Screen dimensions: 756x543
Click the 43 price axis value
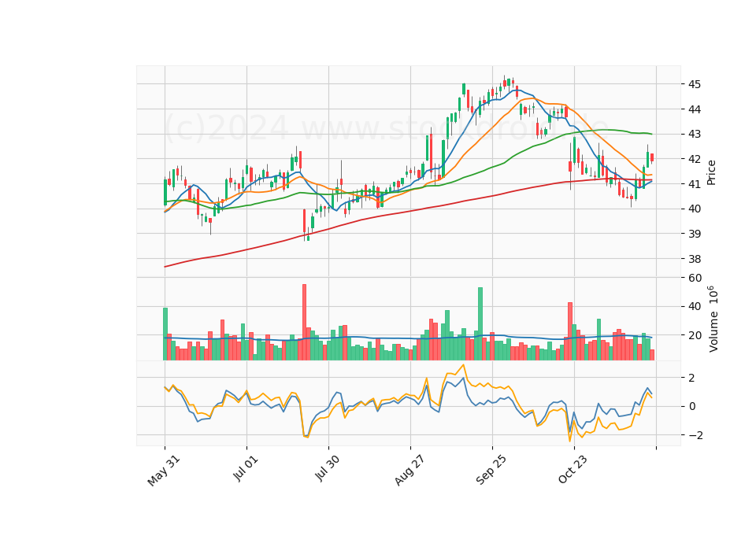coord(695,134)
